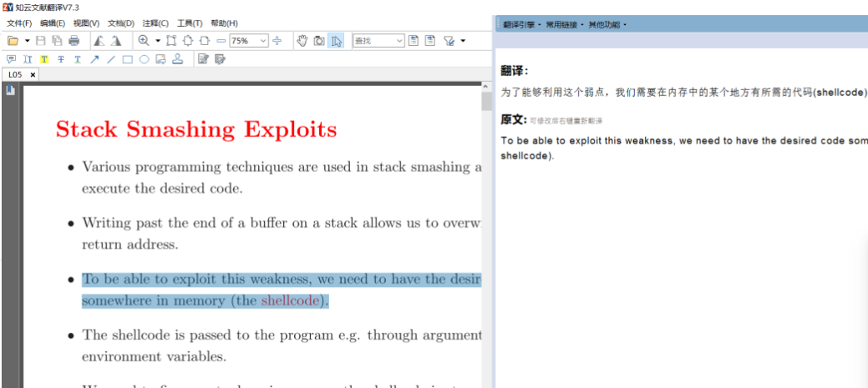Open the 工具(T) menu
Image resolution: width=868 pixels, height=388 pixels.
click(x=190, y=23)
